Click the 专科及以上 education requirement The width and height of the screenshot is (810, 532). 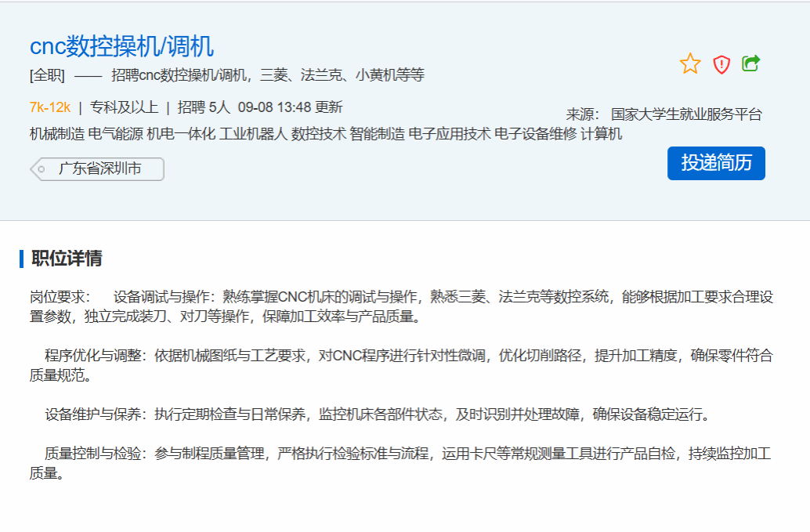click(124, 107)
